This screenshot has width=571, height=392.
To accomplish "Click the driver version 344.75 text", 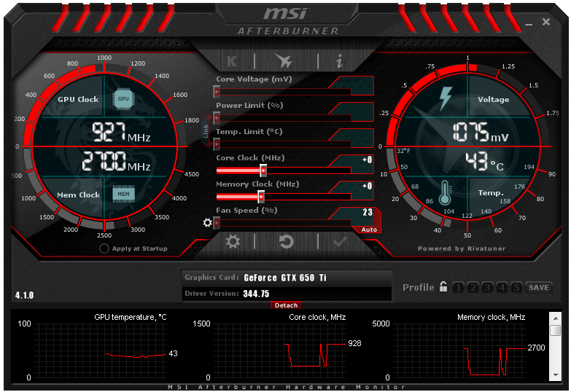I will (x=256, y=294).
